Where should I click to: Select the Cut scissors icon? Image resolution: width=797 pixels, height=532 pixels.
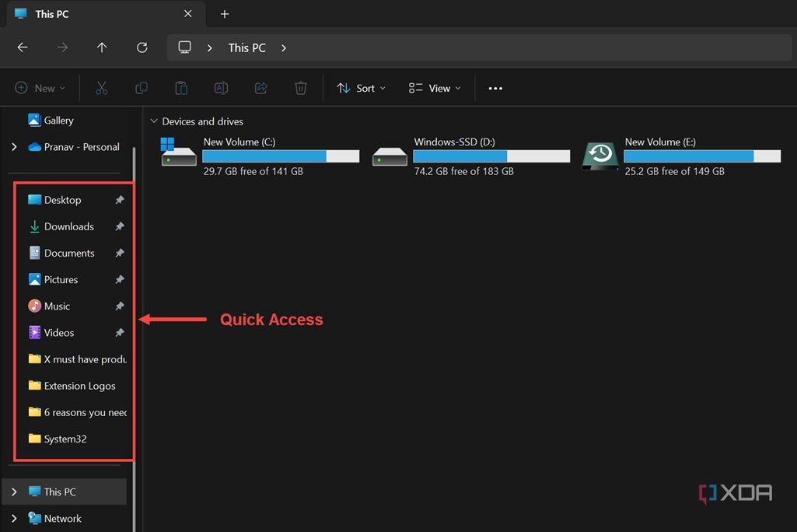(x=102, y=88)
